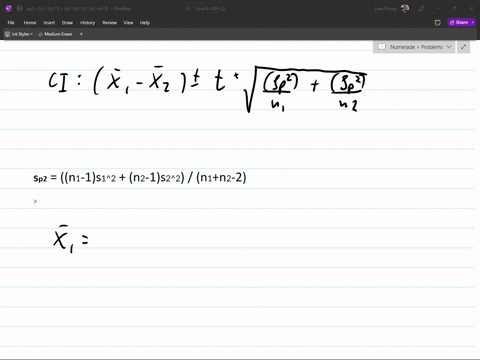Expand the Numerade > Problems notebook dropdown
The image size is (480, 360).
coord(449,47)
